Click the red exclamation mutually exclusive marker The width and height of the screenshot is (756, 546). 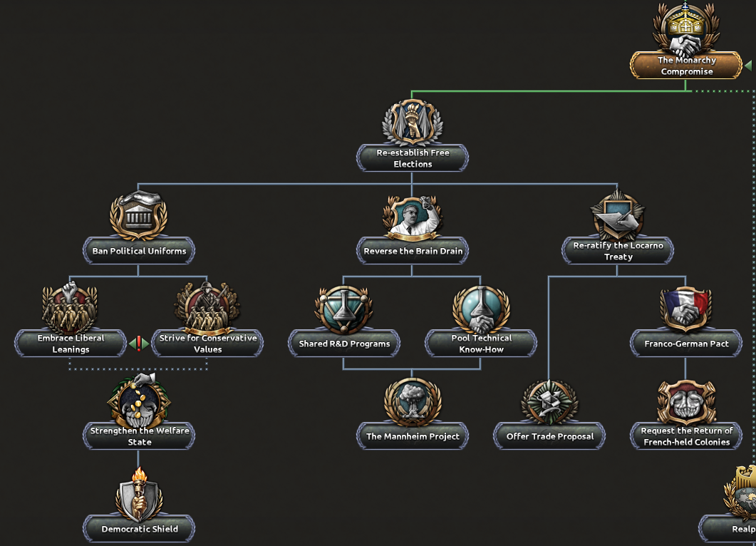pyautogui.click(x=139, y=344)
